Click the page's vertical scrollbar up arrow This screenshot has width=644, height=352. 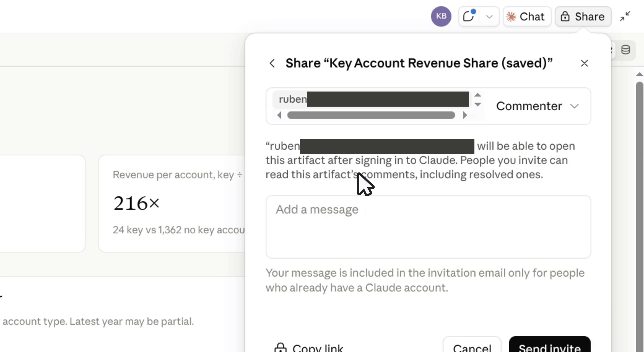pos(639,74)
